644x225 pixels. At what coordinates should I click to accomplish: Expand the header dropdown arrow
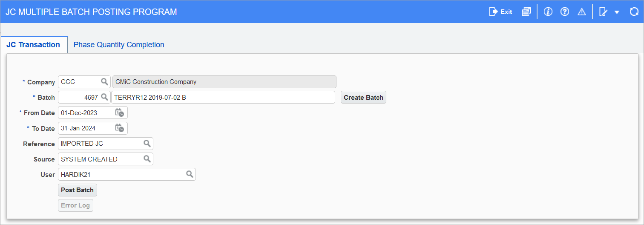[x=617, y=12]
